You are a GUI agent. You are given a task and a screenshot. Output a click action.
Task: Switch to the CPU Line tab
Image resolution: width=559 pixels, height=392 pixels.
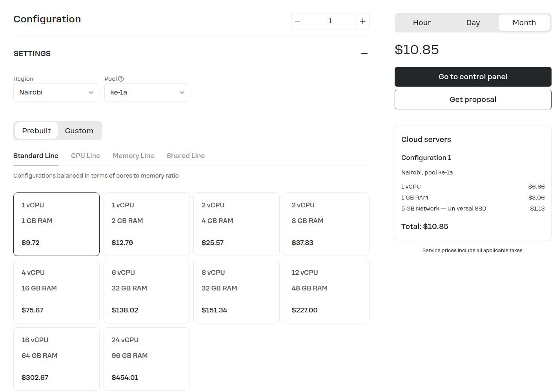pos(86,156)
